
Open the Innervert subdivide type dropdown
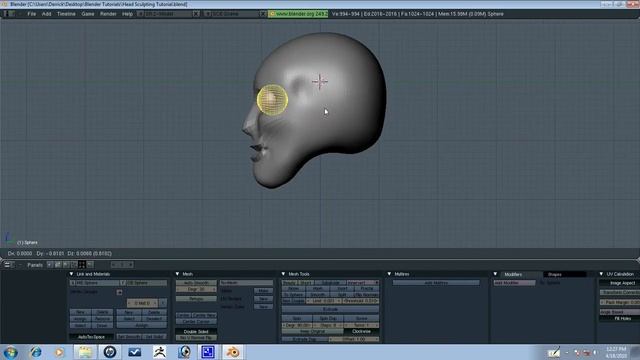(363, 282)
